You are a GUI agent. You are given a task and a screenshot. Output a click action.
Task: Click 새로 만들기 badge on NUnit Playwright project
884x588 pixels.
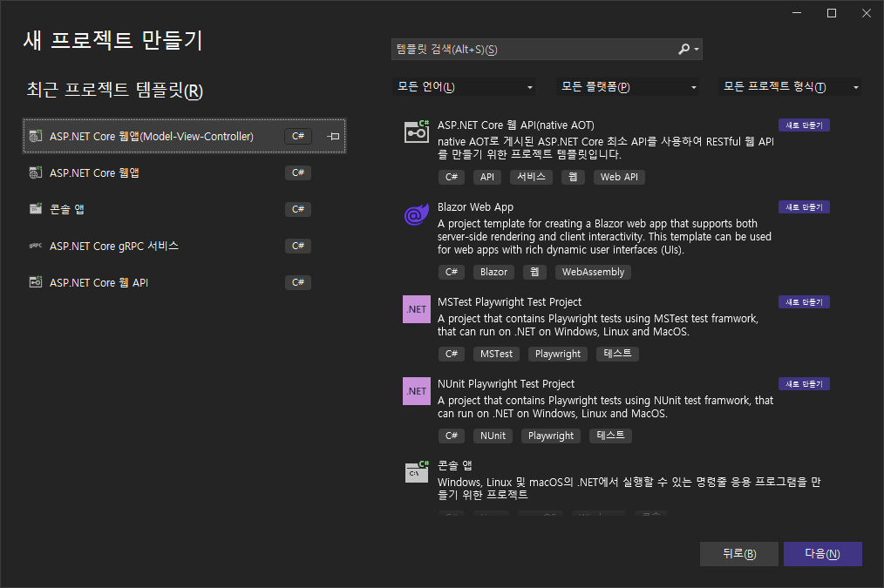(x=804, y=384)
